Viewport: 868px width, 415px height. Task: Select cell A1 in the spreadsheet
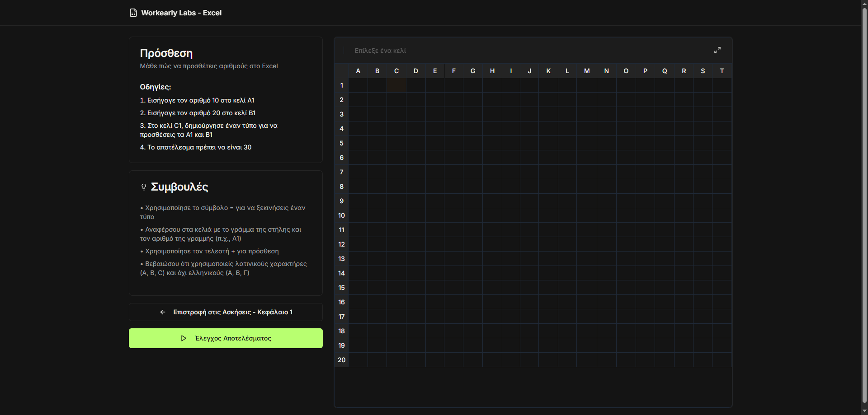point(358,85)
